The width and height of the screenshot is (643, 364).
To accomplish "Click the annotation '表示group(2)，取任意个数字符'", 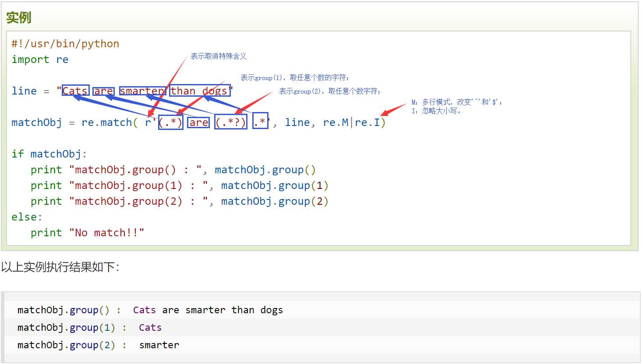I will (x=330, y=91).
